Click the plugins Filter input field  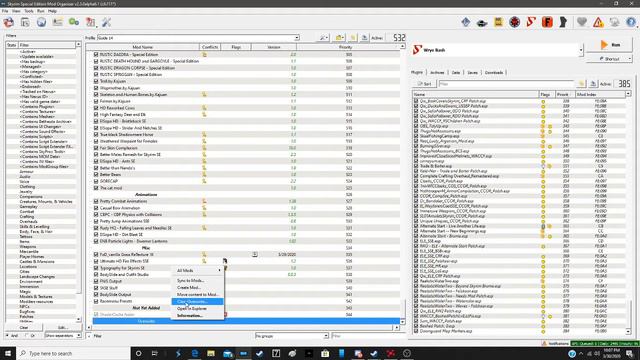506,84
